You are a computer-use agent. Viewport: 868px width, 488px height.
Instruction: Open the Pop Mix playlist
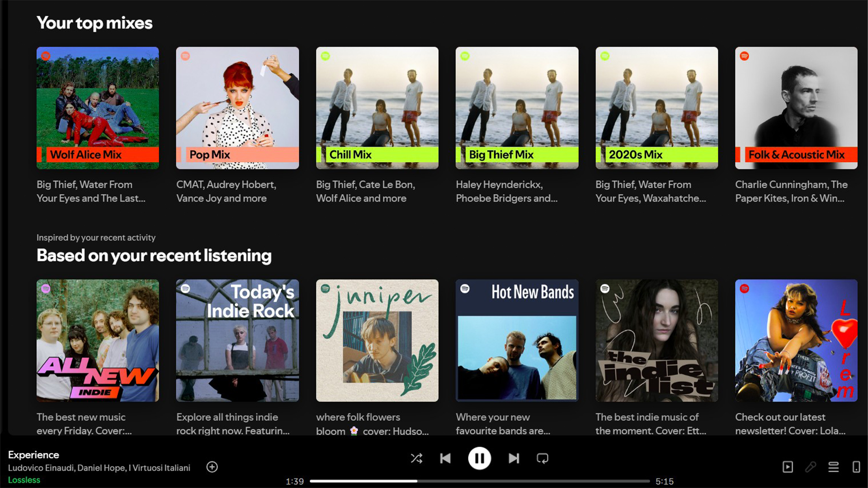[x=237, y=108]
